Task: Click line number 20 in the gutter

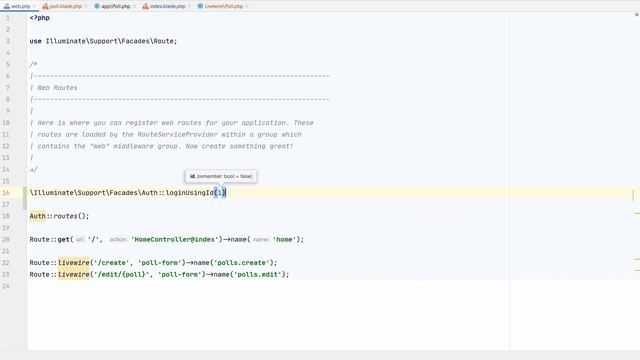Action: pos(6,240)
